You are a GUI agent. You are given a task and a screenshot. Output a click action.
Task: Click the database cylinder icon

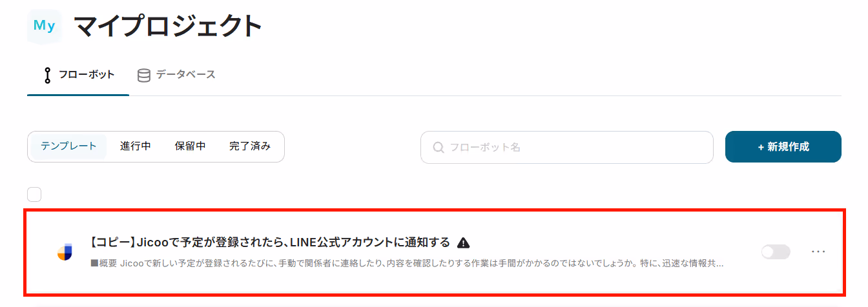144,75
